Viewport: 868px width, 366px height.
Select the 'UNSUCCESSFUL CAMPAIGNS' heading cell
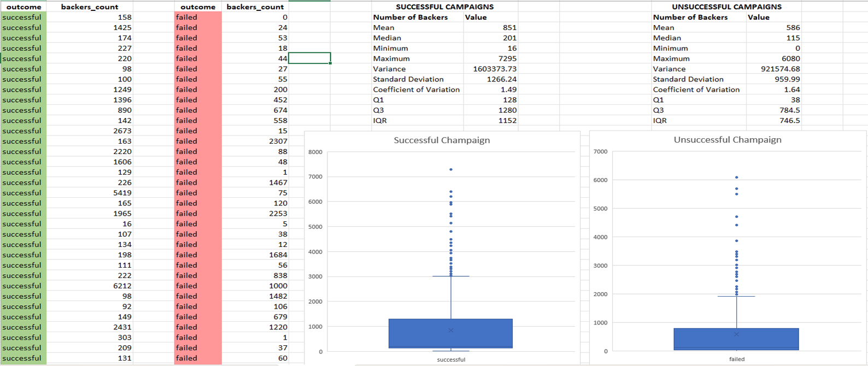point(726,7)
